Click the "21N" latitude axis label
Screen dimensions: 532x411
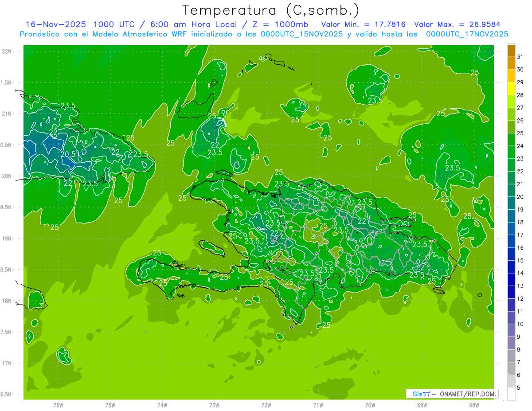[x=7, y=114]
